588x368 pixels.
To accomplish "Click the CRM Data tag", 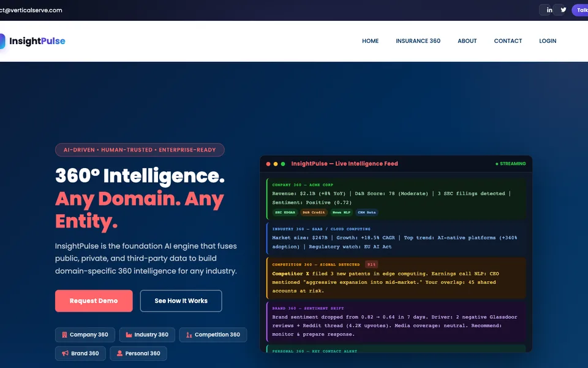I will 366,213.
